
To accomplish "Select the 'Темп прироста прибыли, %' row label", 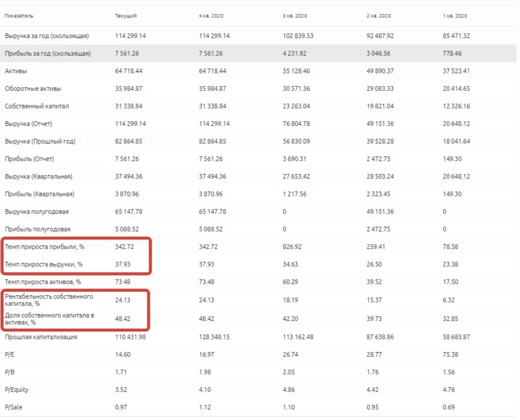I will (44, 247).
